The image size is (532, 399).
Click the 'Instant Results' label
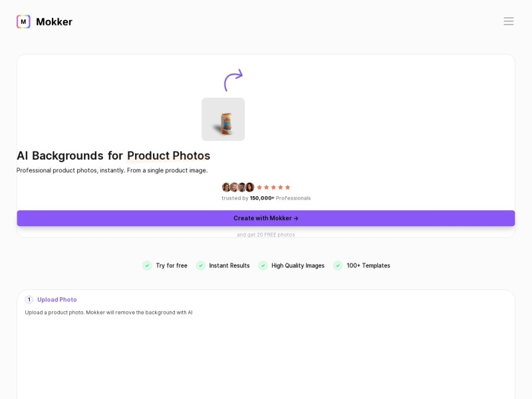(x=229, y=265)
